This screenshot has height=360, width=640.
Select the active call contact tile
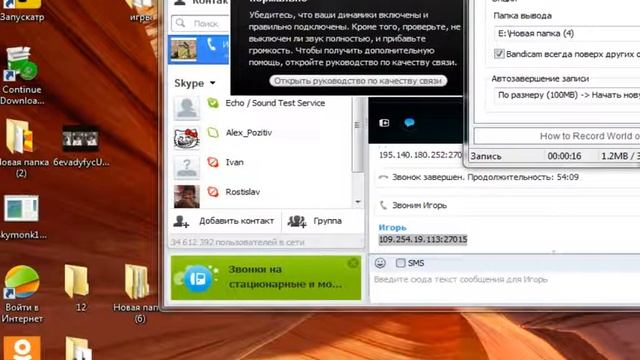pyautogui.click(x=199, y=49)
